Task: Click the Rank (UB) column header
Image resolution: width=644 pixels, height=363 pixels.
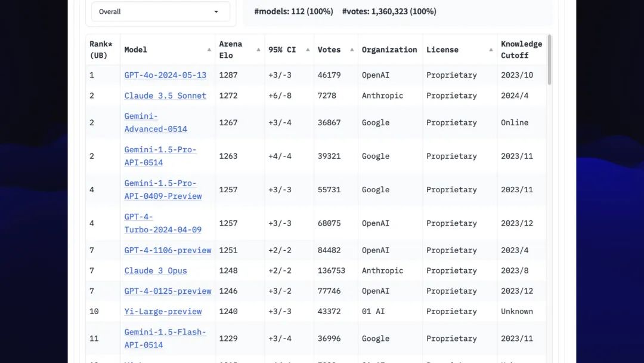Action: pyautogui.click(x=101, y=50)
